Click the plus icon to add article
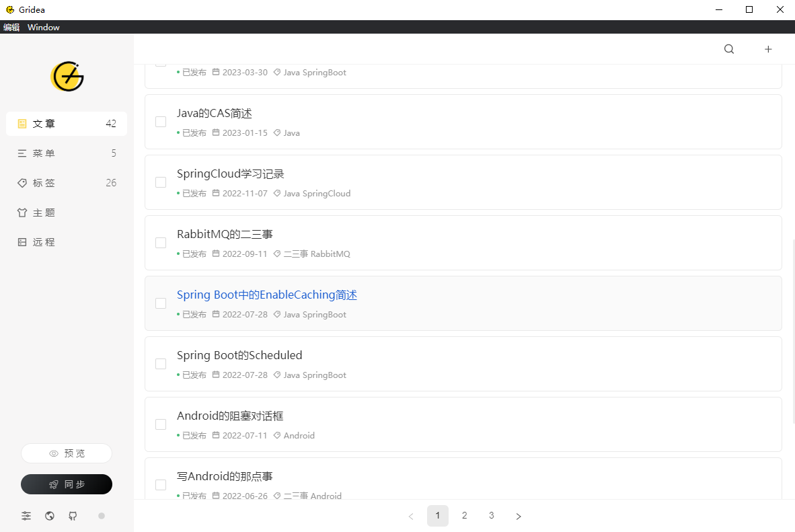Image resolution: width=795 pixels, height=532 pixels. coord(768,49)
